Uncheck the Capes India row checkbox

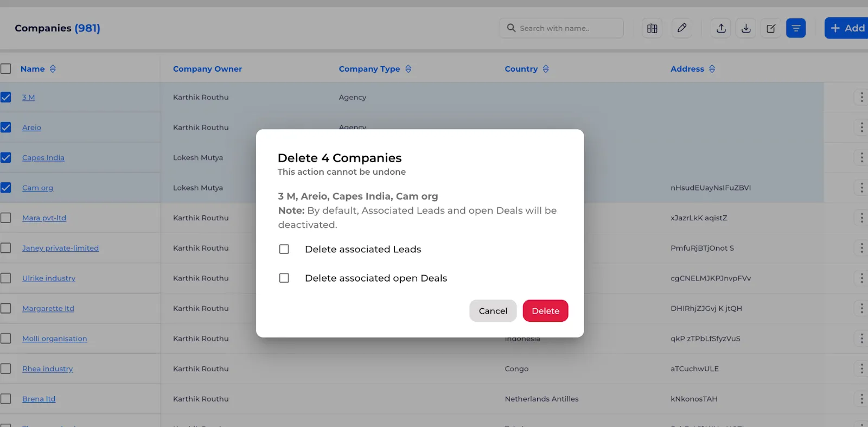[5, 158]
